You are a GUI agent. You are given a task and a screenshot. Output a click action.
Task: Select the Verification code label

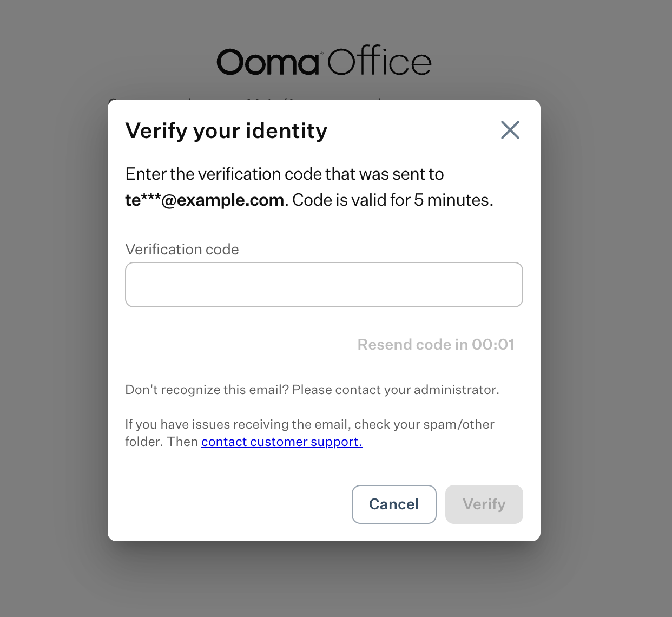click(182, 249)
